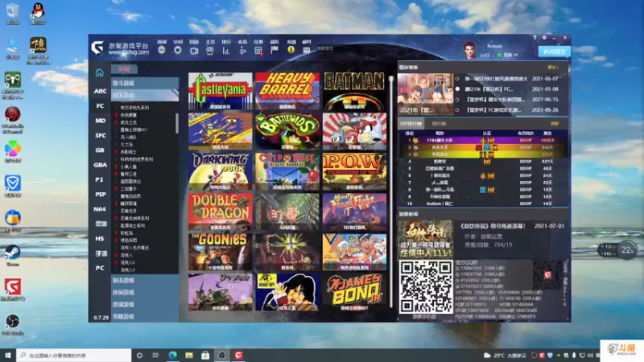Click the yellow refresh link in ranking panel
Image resolution: width=644 pixels, height=362 pixels.
(555, 124)
